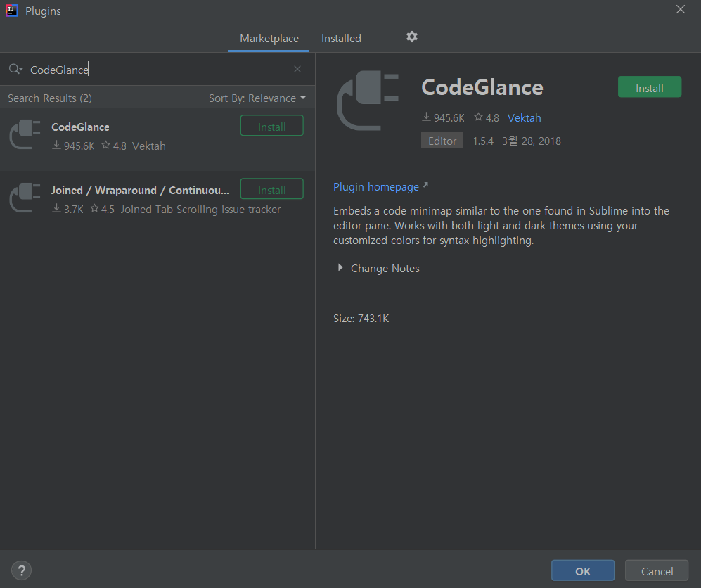Click the IntelliJ logo in title bar
Image resolution: width=701 pixels, height=588 pixels.
pyautogui.click(x=12, y=11)
